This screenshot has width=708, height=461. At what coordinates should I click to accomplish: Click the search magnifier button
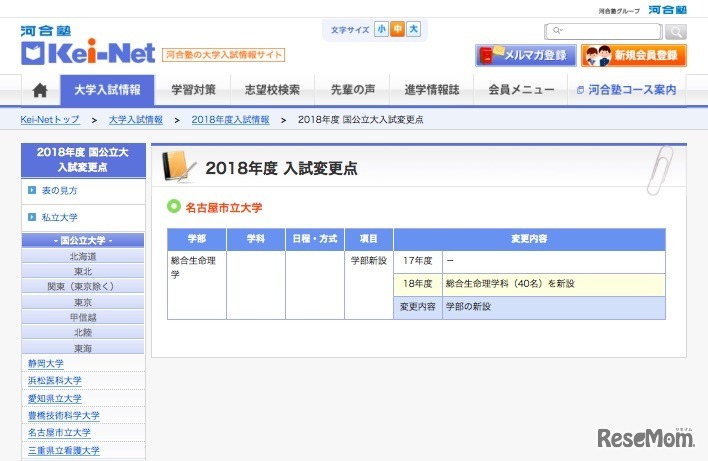pyautogui.click(x=676, y=32)
